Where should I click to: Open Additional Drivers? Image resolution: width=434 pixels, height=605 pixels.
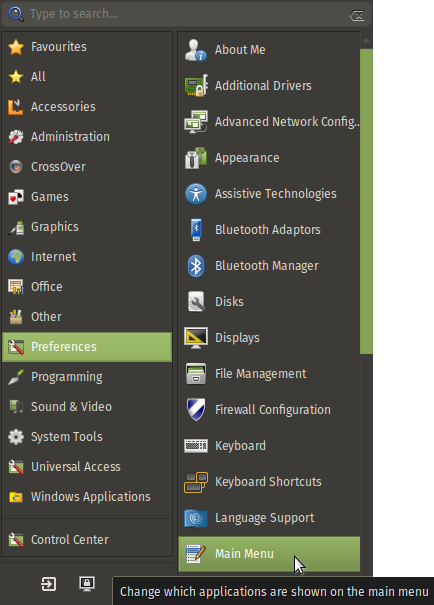click(x=269, y=86)
